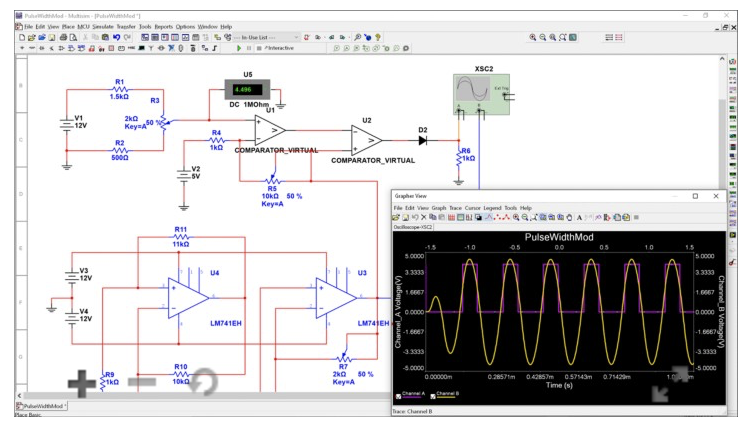Click the Zoom in icon in Grapher toolbar
The width and height of the screenshot is (750, 428).
(516, 218)
